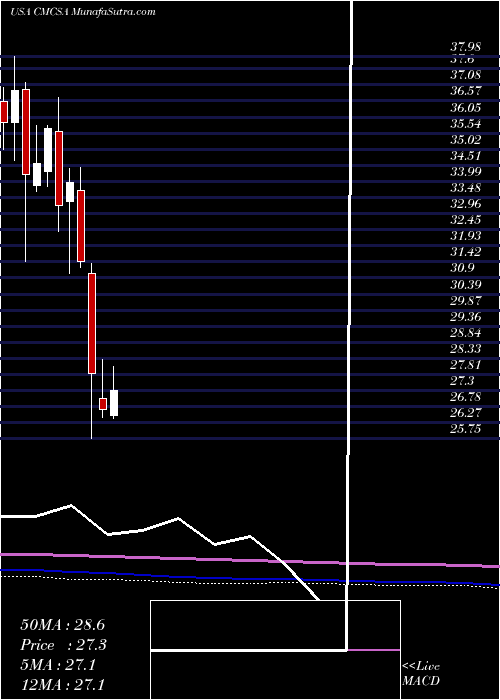Click the 50MA : 28.6 readout
This screenshot has width=500, height=700.
point(62,625)
